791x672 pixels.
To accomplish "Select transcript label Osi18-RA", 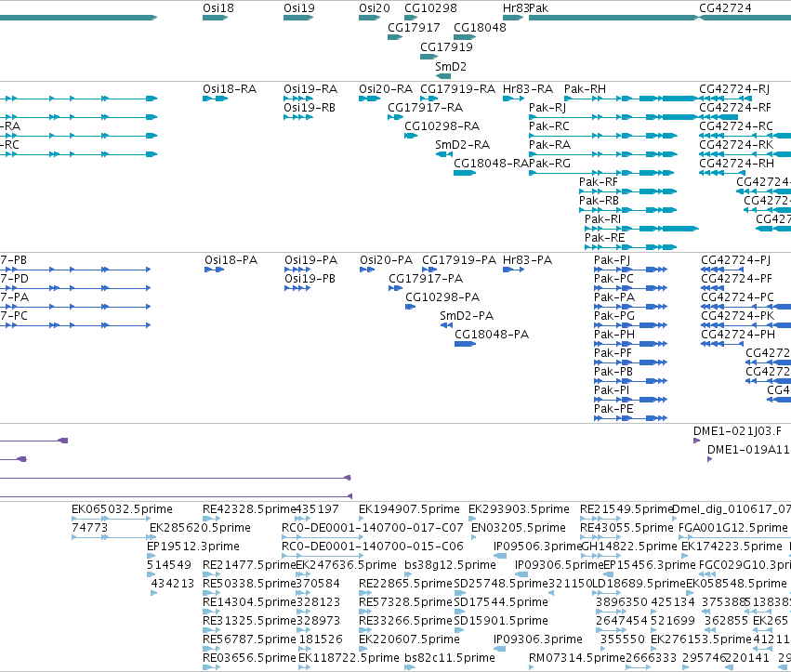I will (x=230, y=89).
